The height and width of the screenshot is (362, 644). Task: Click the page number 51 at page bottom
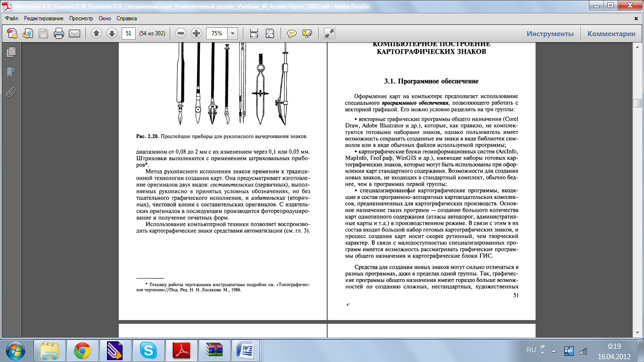click(x=515, y=295)
